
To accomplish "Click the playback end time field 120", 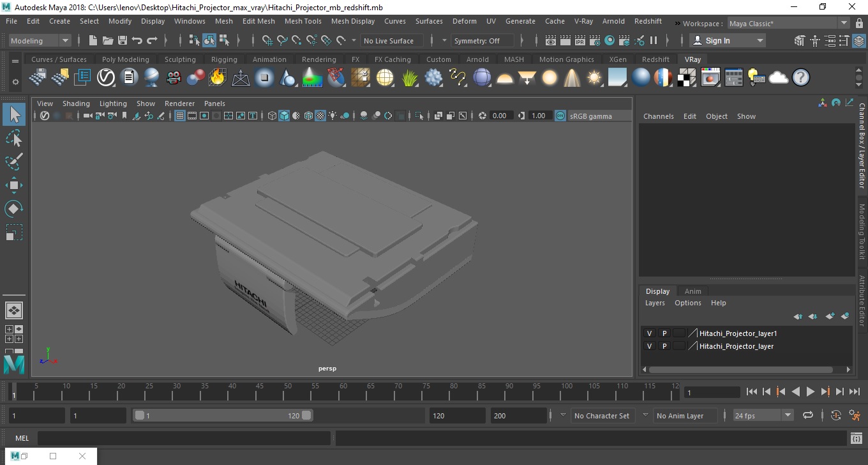I will click(458, 415).
